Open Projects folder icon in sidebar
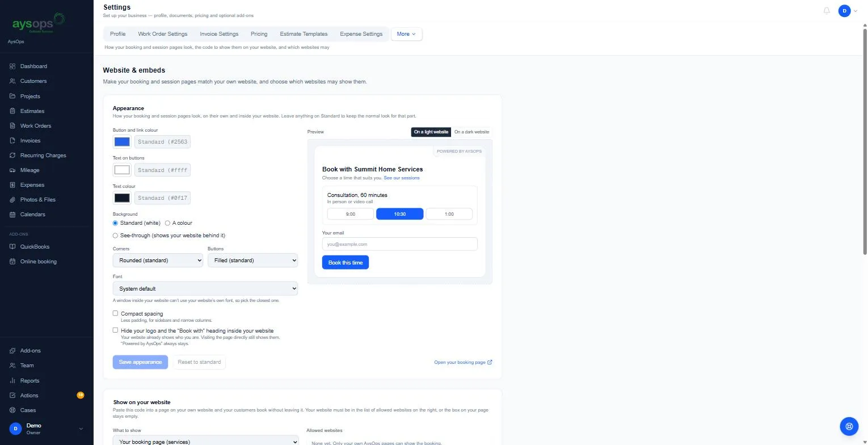This screenshot has width=868, height=445. pyautogui.click(x=12, y=96)
